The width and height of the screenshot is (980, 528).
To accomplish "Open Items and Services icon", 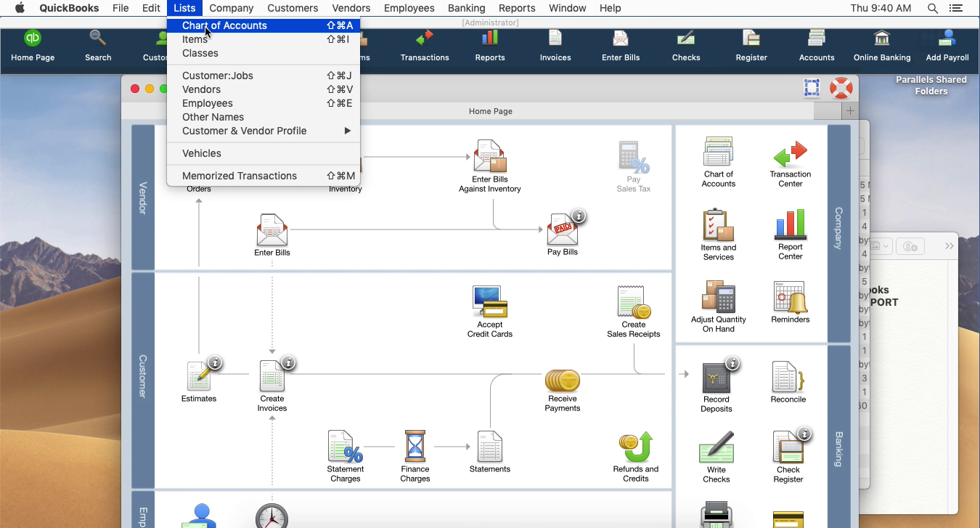I will point(719,224).
